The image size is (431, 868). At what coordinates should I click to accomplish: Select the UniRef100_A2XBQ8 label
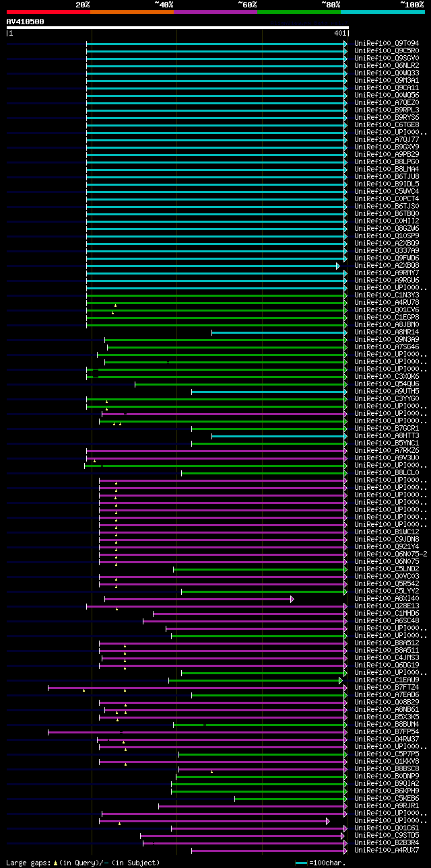pyautogui.click(x=387, y=266)
